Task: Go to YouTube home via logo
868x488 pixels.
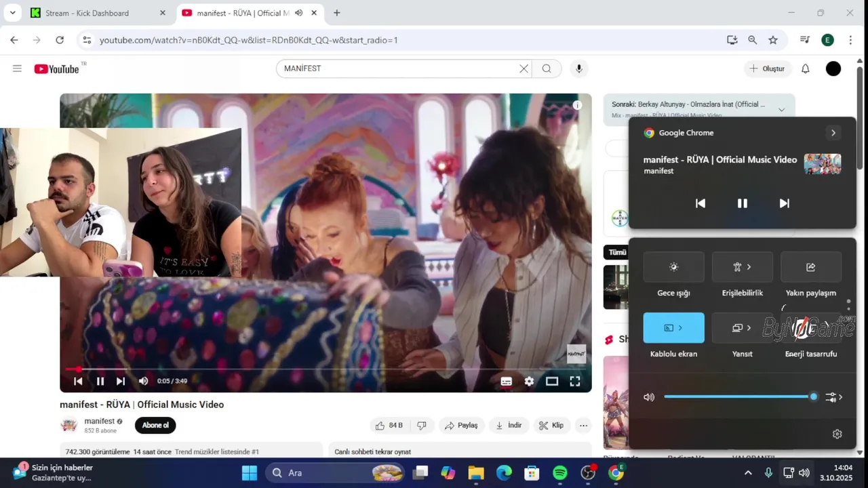Action: point(57,68)
